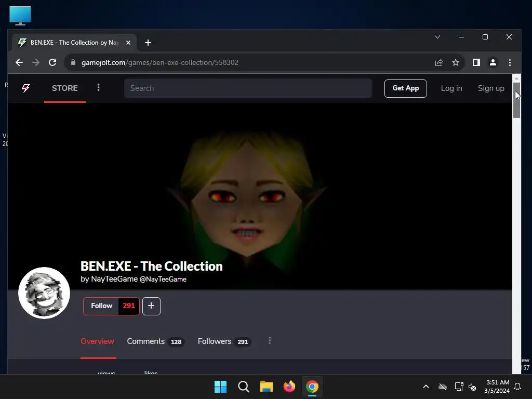Click the page vertical scrollbar thumb
Screen dimensions: 532x399
pyautogui.click(x=516, y=100)
